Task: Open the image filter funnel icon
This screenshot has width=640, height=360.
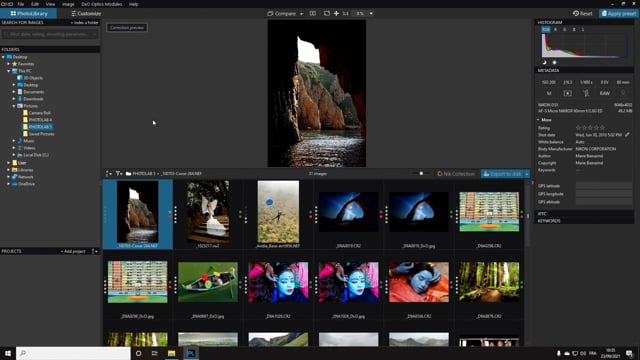Action: (119, 173)
